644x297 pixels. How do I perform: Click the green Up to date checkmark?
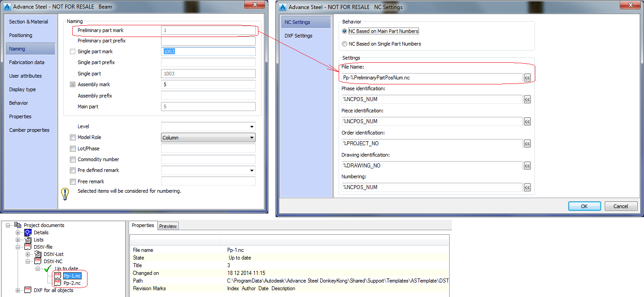(47, 269)
